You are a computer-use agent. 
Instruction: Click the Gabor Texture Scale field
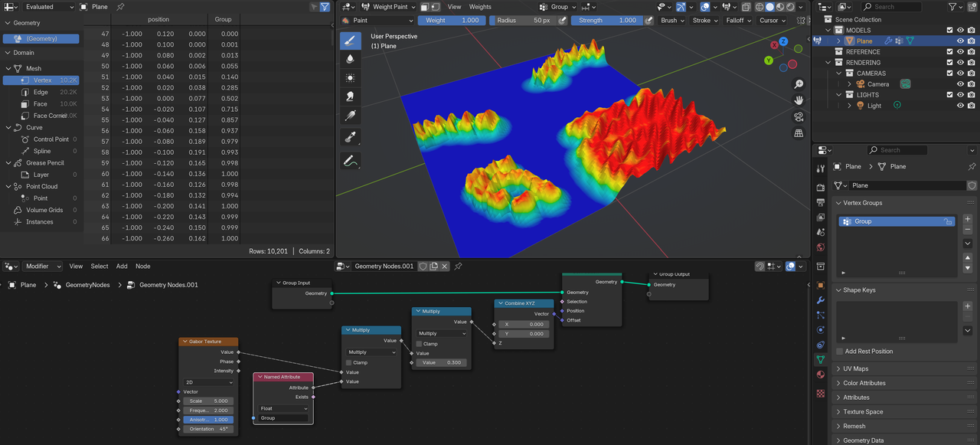tap(208, 401)
